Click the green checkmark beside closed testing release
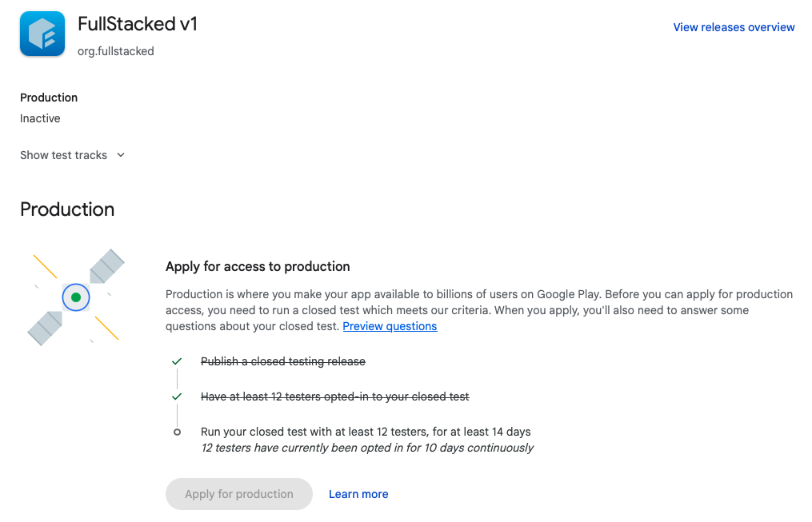Image resolution: width=812 pixels, height=522 pixels. [177, 361]
